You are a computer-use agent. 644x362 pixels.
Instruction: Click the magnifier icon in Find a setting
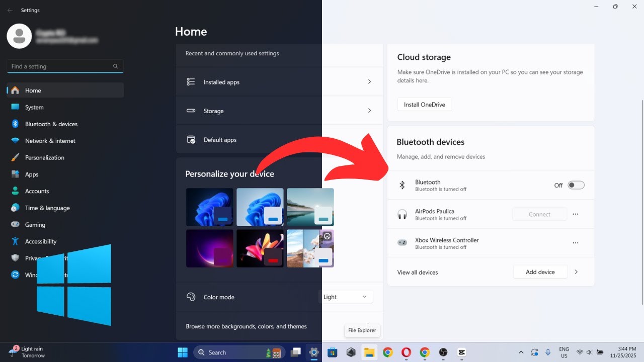pyautogui.click(x=116, y=66)
